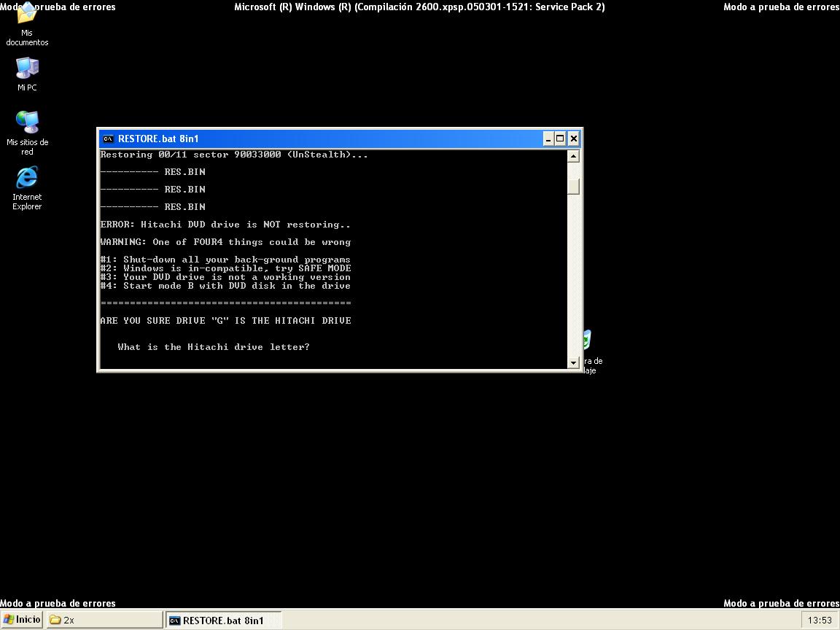This screenshot has height=630, width=840.
Task: Click the 'ARE YOU SURE DRIVE "G"' line
Action: click(x=225, y=320)
